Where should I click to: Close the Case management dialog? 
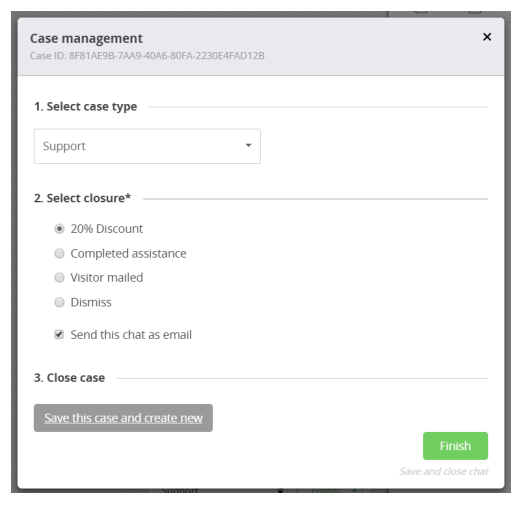487,37
